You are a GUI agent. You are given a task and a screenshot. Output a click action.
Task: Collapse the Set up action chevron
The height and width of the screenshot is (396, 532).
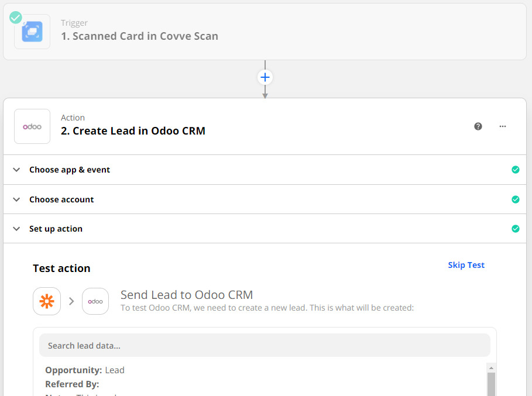[16, 229]
